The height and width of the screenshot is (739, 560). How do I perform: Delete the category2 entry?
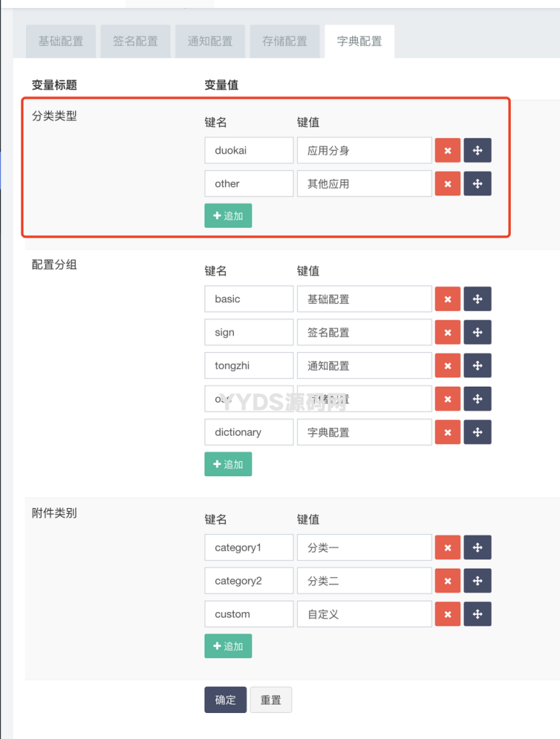point(447,580)
